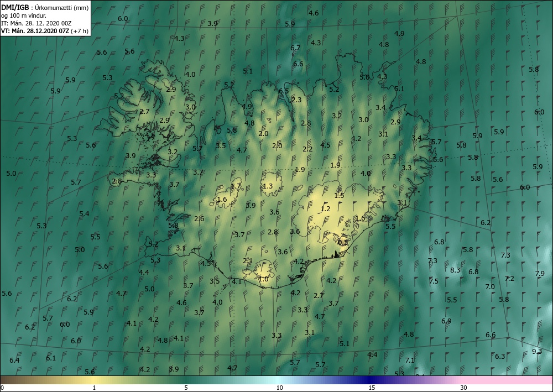Click the "IT: Mán. 28. 12. 2020 00Z" line
The image size is (553, 392).
(x=36, y=23)
